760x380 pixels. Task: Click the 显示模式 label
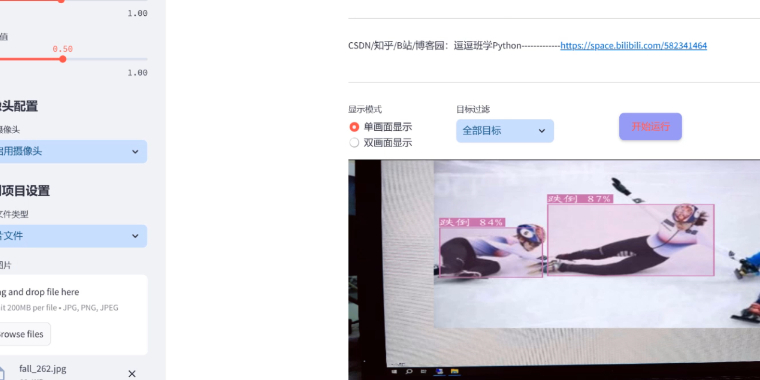364,110
